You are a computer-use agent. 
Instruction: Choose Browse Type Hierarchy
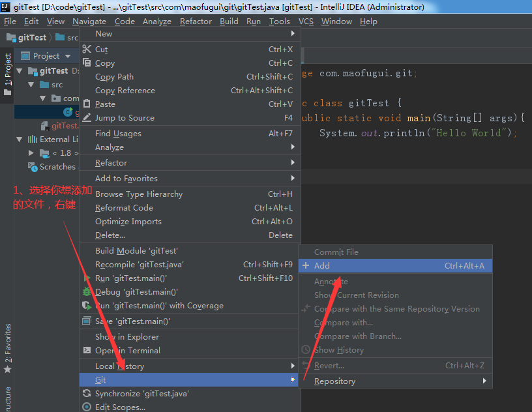coord(190,194)
